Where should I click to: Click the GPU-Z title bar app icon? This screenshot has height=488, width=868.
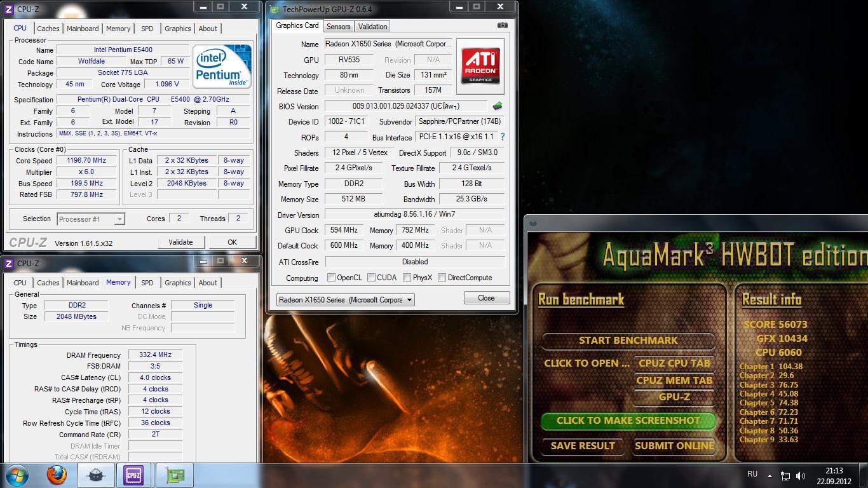(275, 10)
